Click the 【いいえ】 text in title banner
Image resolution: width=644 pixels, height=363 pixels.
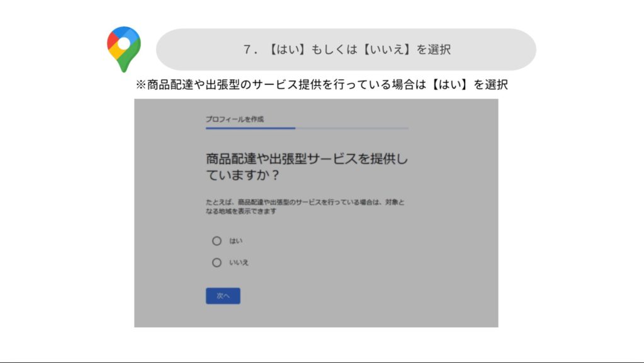click(386, 49)
